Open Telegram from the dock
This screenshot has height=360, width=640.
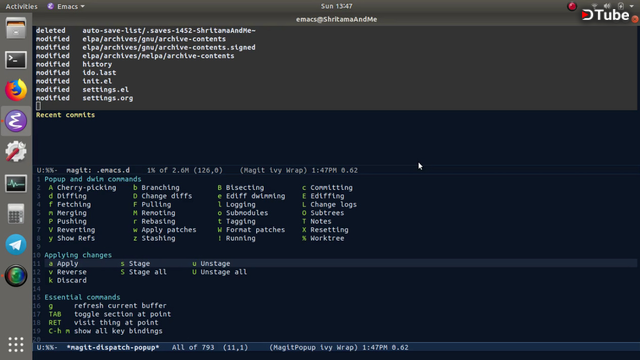tap(16, 245)
